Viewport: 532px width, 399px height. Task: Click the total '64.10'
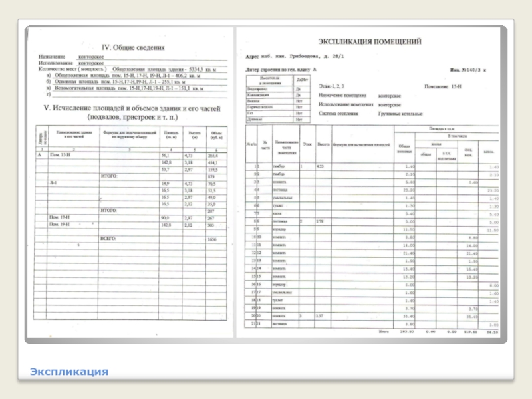click(493, 332)
